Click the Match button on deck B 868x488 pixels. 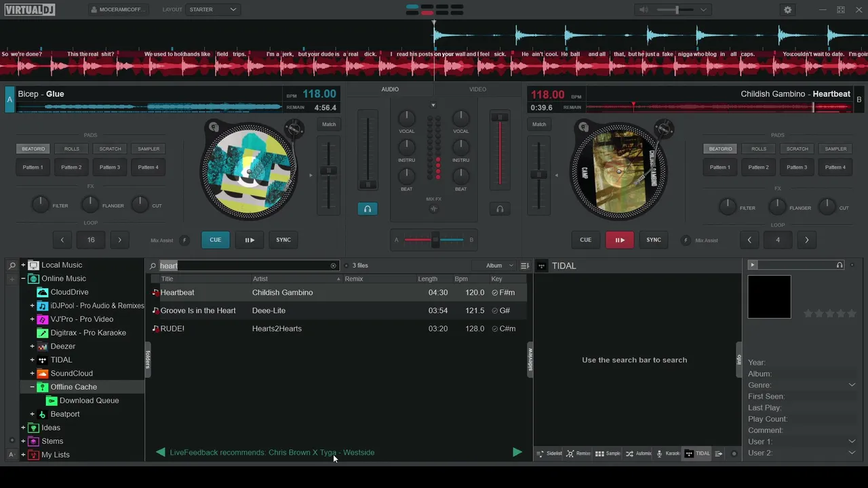pos(539,124)
